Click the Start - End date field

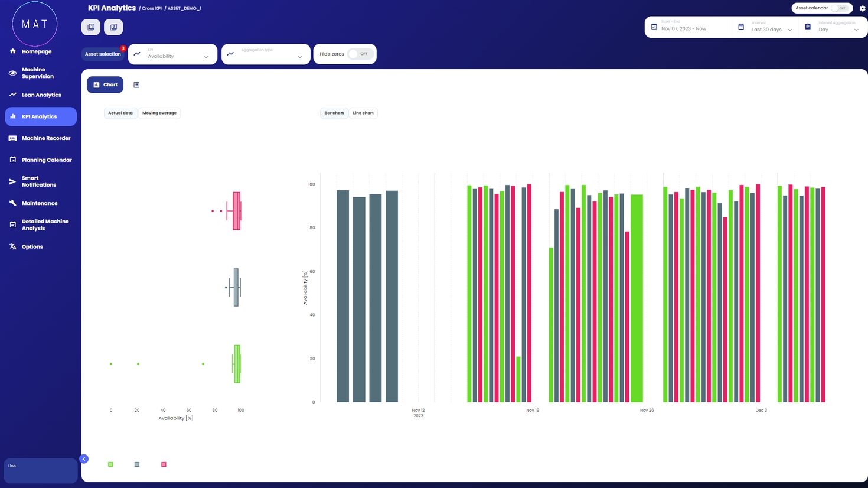(x=688, y=27)
